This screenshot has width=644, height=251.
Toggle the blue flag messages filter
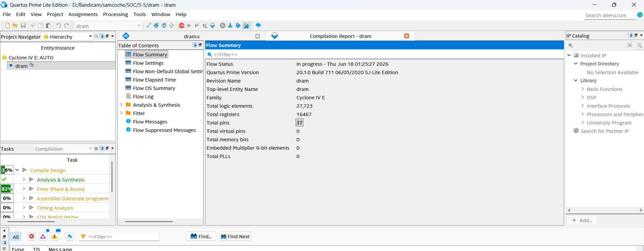[x=70, y=237]
